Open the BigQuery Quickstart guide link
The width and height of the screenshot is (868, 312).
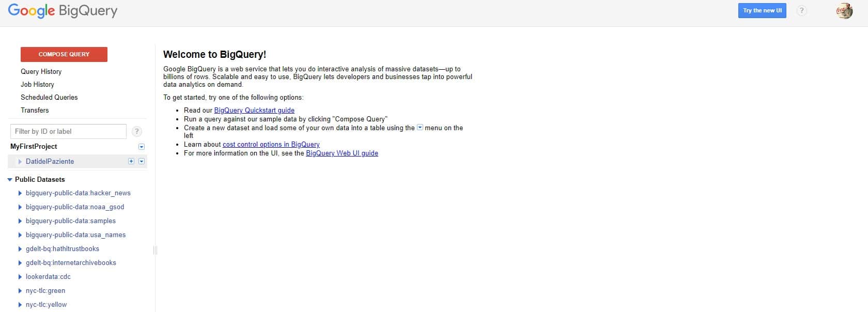click(x=254, y=111)
